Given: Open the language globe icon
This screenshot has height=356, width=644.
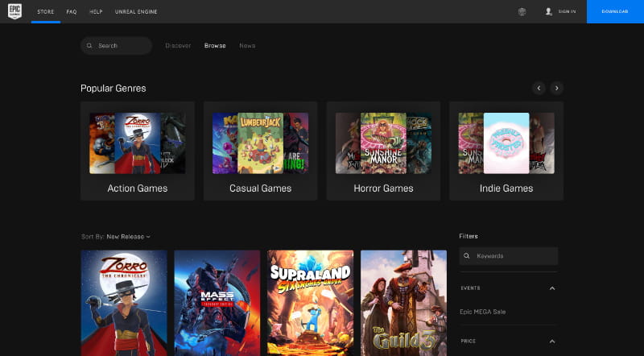Looking at the screenshot, I should coord(522,11).
